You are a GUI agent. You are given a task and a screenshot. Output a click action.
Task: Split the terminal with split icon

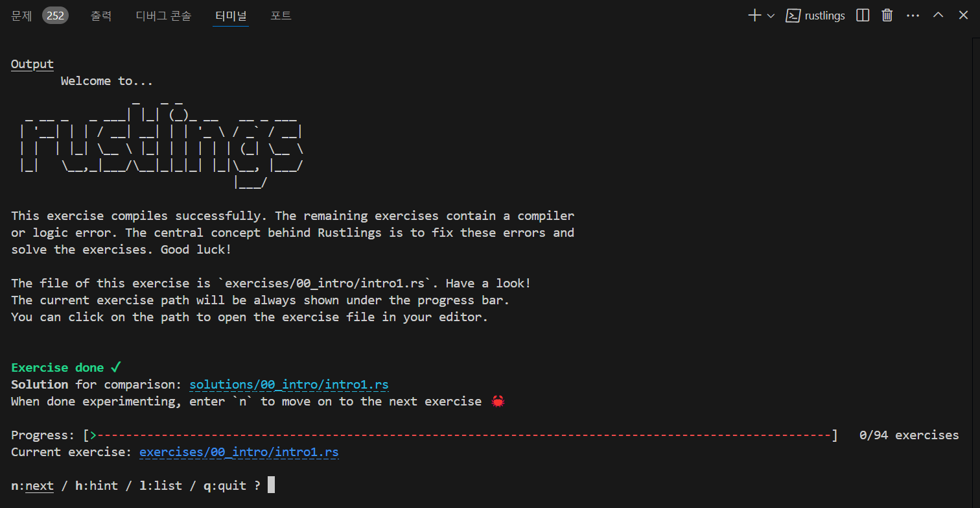click(x=863, y=16)
